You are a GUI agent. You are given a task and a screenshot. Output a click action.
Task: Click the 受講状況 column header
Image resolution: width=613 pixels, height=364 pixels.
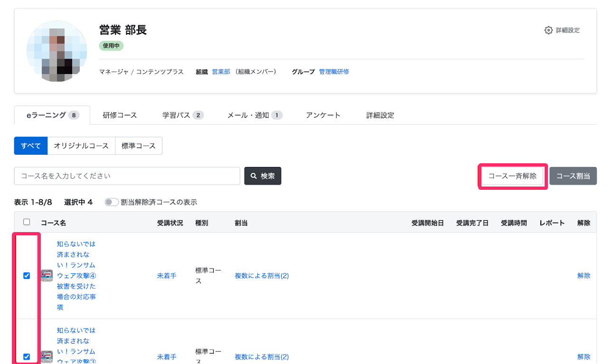(x=170, y=223)
